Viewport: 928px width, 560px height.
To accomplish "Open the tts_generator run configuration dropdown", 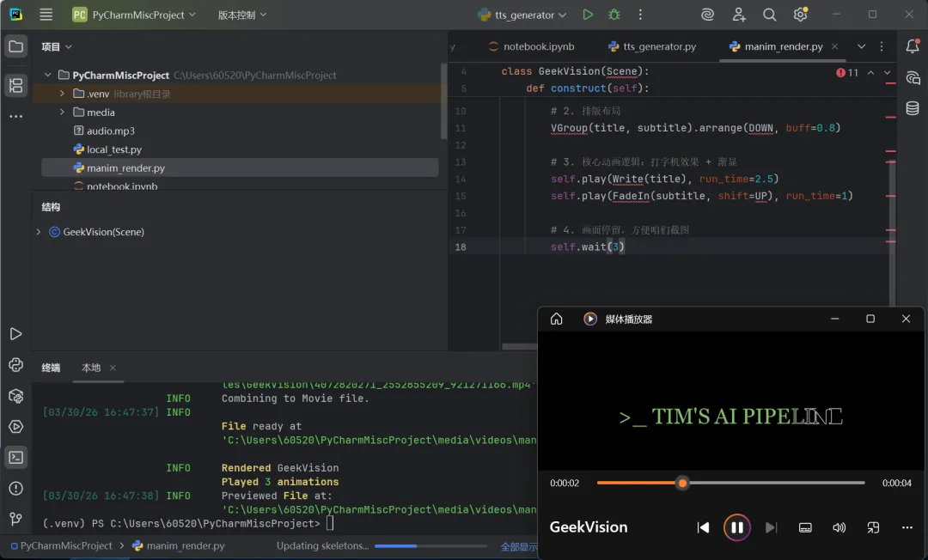I will click(522, 15).
